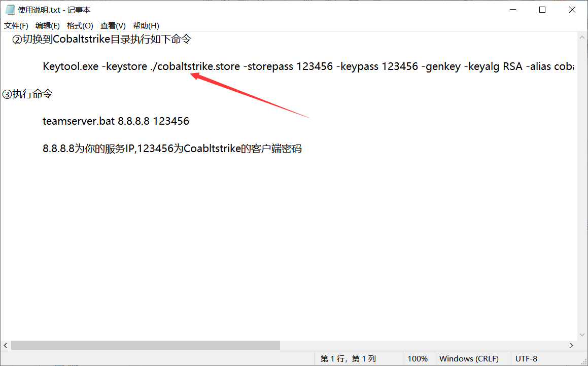Open the 文件(F) menu
588x366 pixels.
[16, 25]
